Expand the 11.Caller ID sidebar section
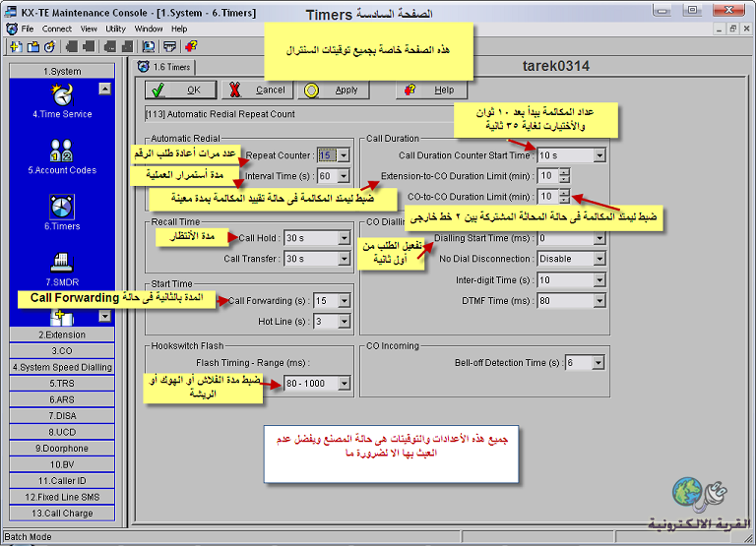This screenshot has height=546, width=756. (62, 481)
